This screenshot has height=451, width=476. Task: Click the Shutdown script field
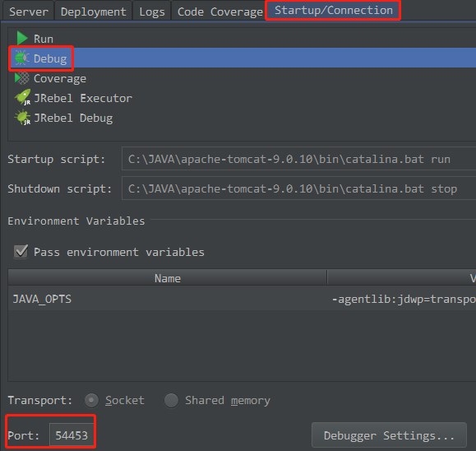click(298, 188)
